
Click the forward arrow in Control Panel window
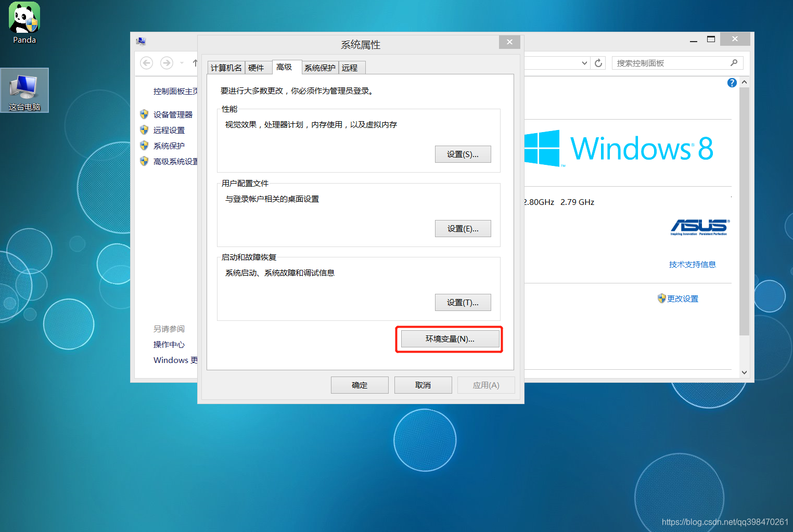pos(167,63)
